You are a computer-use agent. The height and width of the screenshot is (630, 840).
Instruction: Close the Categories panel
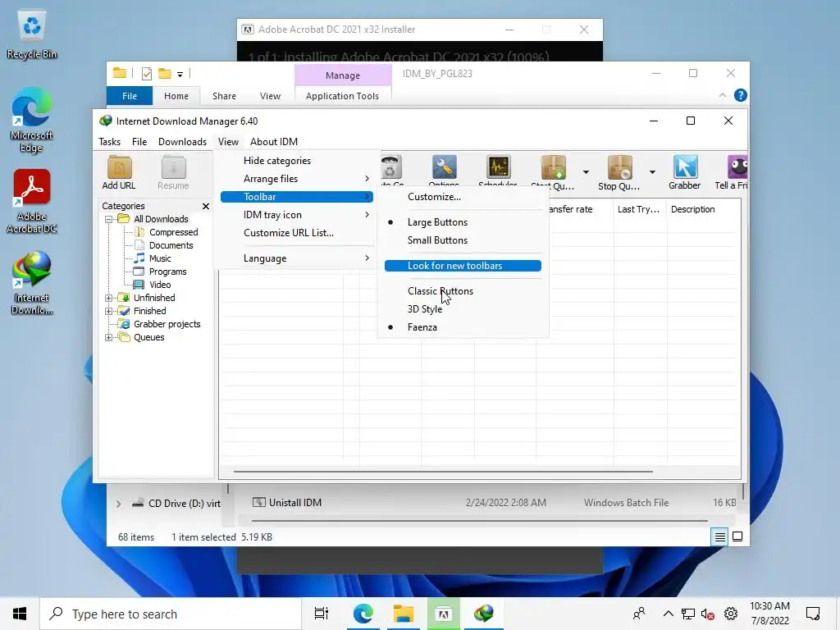tap(206, 206)
